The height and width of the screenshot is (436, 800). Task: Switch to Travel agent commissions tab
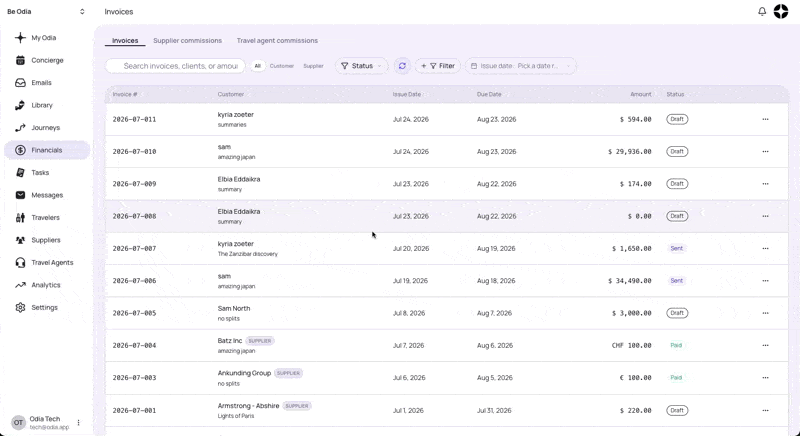point(277,40)
